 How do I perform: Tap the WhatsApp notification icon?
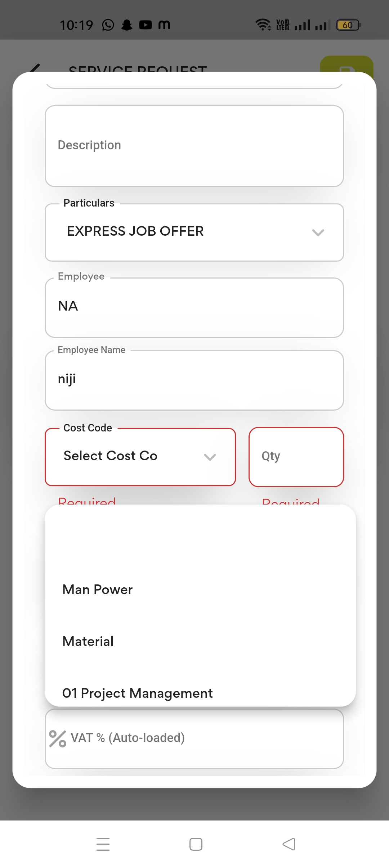point(108,25)
